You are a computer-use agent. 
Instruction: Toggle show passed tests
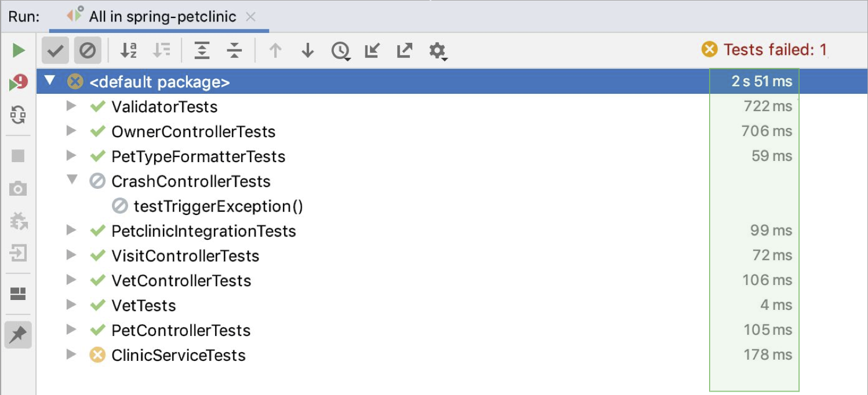(x=55, y=51)
